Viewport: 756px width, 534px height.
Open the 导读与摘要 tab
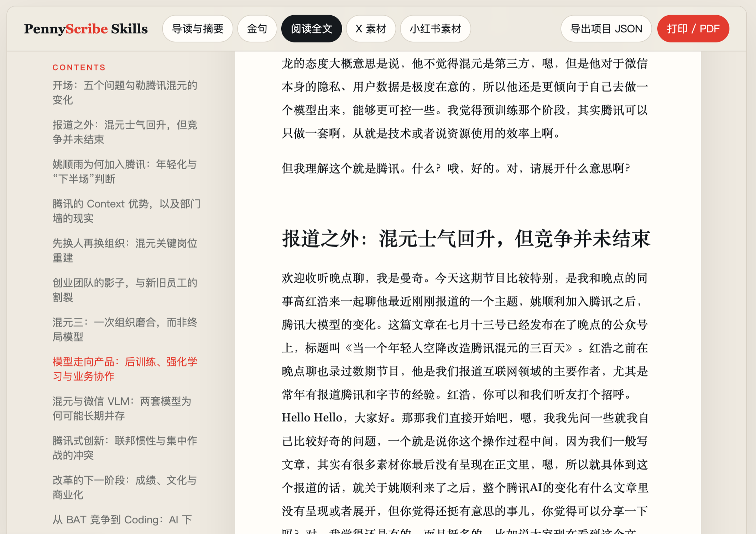(x=198, y=29)
